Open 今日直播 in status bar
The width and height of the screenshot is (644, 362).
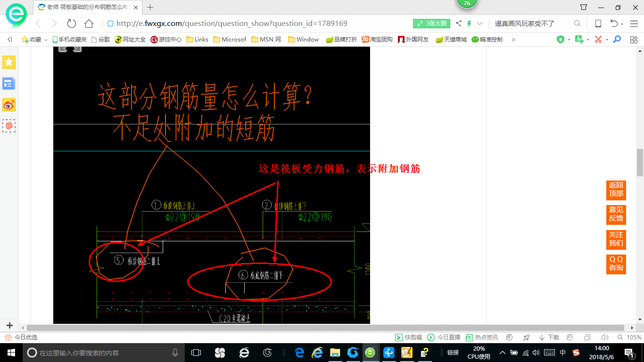pyautogui.click(x=444, y=337)
